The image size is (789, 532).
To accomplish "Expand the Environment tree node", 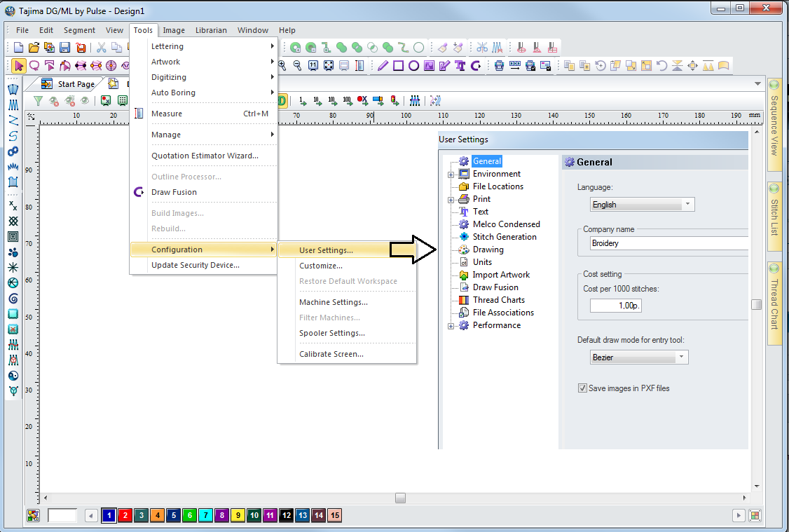I will pyautogui.click(x=451, y=174).
